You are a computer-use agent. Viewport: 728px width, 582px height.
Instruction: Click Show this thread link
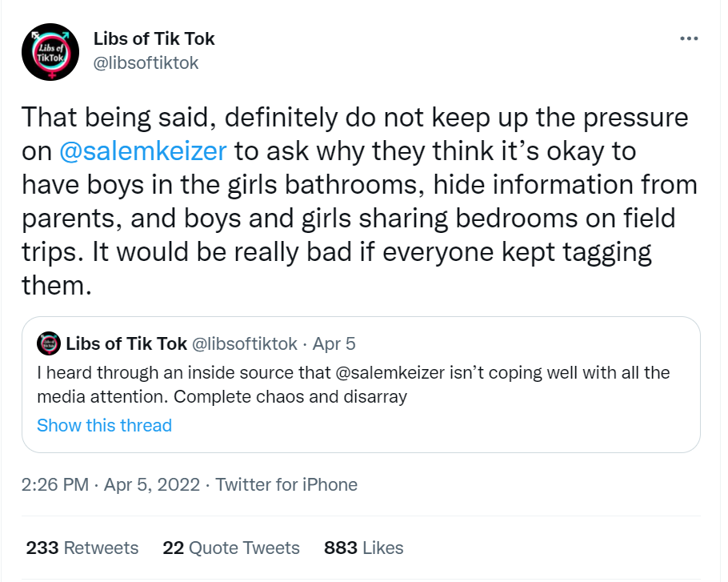(104, 425)
